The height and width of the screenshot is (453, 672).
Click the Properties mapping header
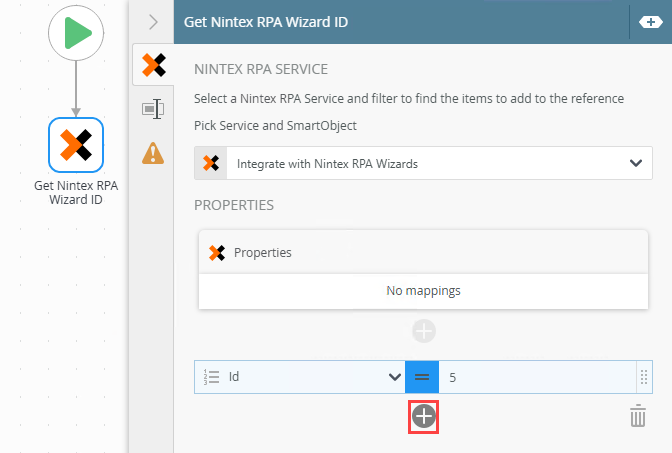pyautogui.click(x=423, y=252)
